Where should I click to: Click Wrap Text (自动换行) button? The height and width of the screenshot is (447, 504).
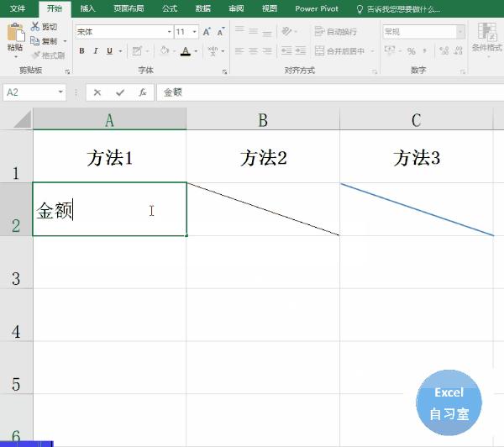pyautogui.click(x=335, y=31)
